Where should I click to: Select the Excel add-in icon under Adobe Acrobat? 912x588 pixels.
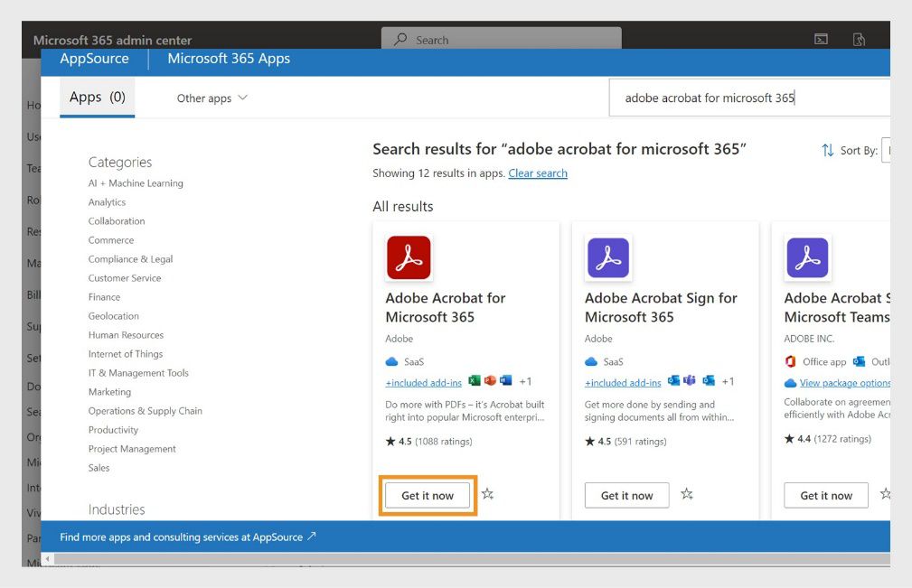[x=475, y=380]
